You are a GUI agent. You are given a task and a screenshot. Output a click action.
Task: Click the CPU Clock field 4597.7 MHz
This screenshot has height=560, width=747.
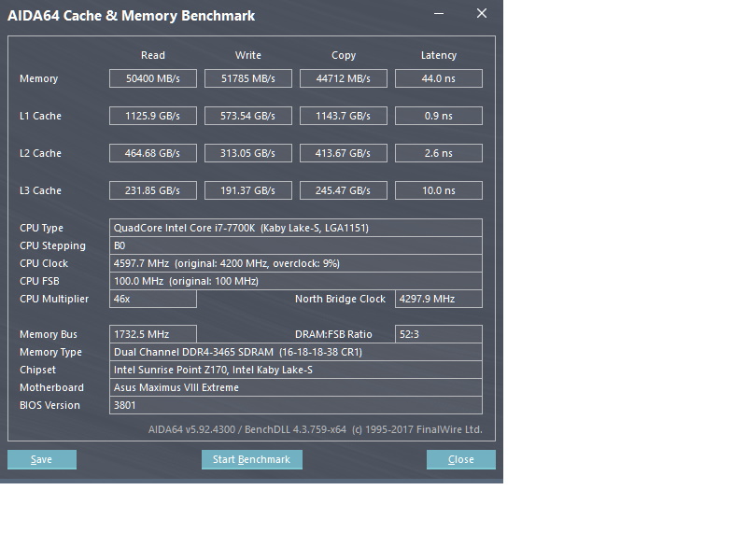click(x=296, y=263)
